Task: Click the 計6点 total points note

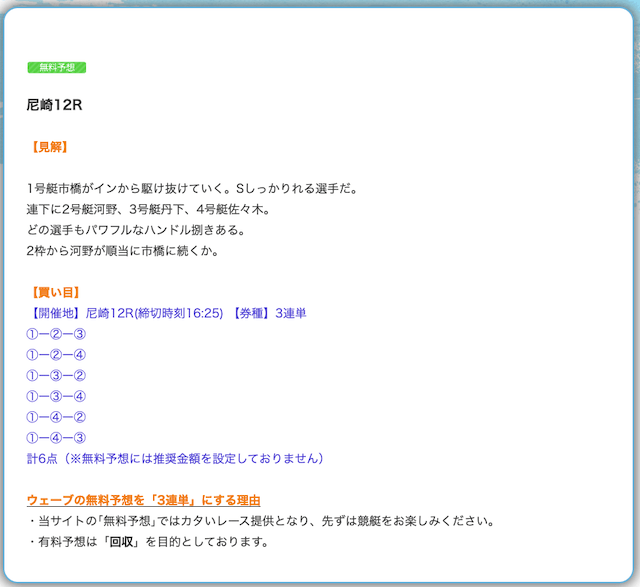Action: 175,458
